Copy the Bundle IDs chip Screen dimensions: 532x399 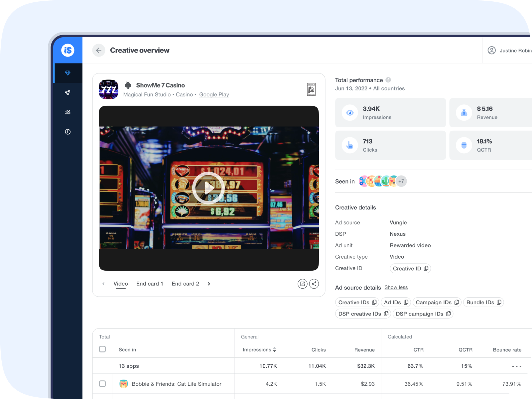483,302
